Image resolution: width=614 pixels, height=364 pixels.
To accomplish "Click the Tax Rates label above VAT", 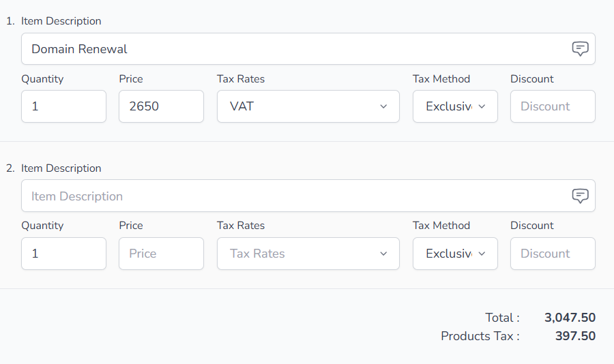I will [241, 79].
